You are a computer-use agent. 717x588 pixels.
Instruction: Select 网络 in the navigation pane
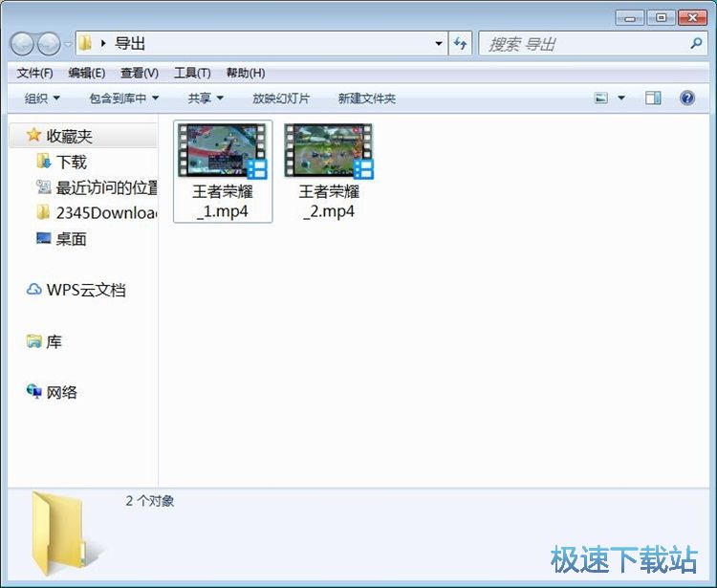pyautogui.click(x=62, y=392)
